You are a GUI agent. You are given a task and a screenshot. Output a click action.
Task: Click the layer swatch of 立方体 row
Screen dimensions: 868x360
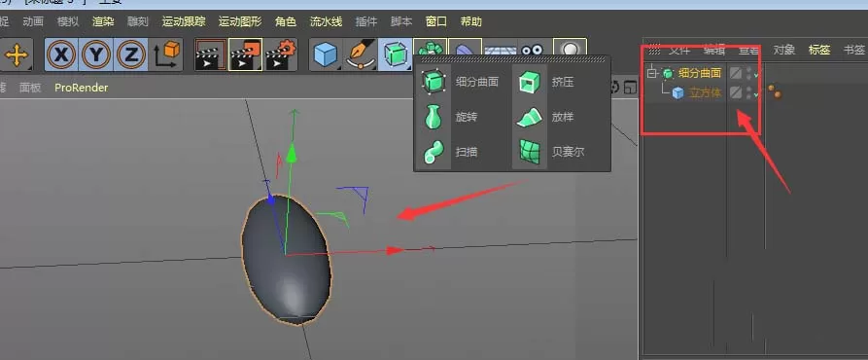[736, 92]
